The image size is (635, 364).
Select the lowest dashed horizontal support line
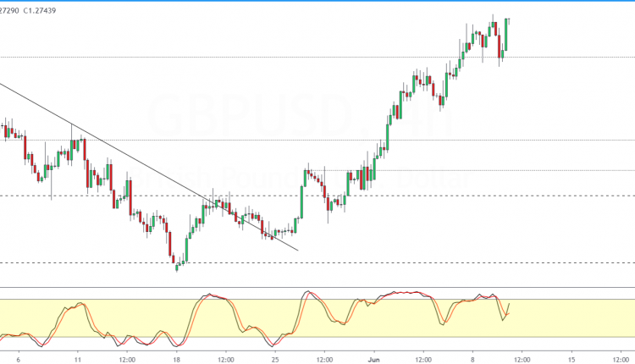[x=317, y=262]
